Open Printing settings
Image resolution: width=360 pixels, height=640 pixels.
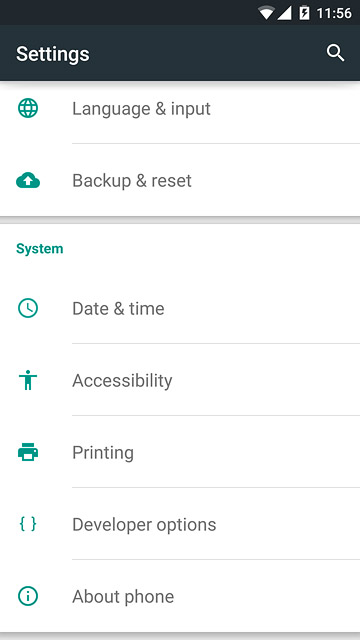[x=180, y=452]
